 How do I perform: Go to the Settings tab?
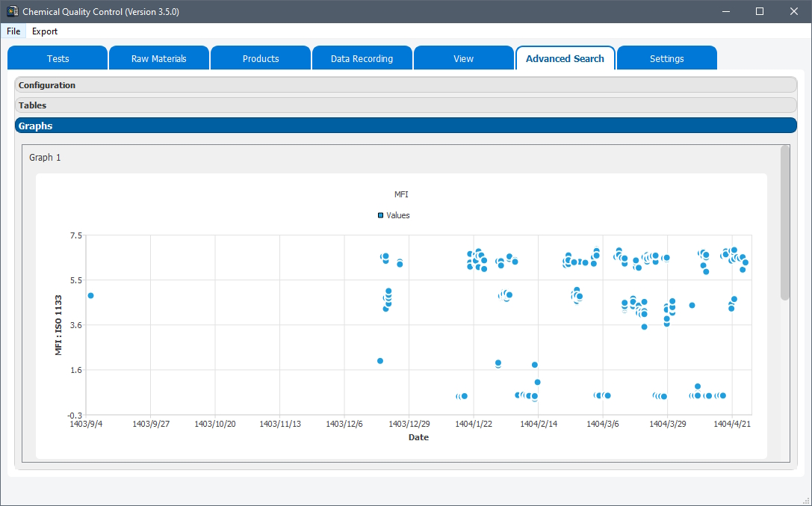pos(666,58)
